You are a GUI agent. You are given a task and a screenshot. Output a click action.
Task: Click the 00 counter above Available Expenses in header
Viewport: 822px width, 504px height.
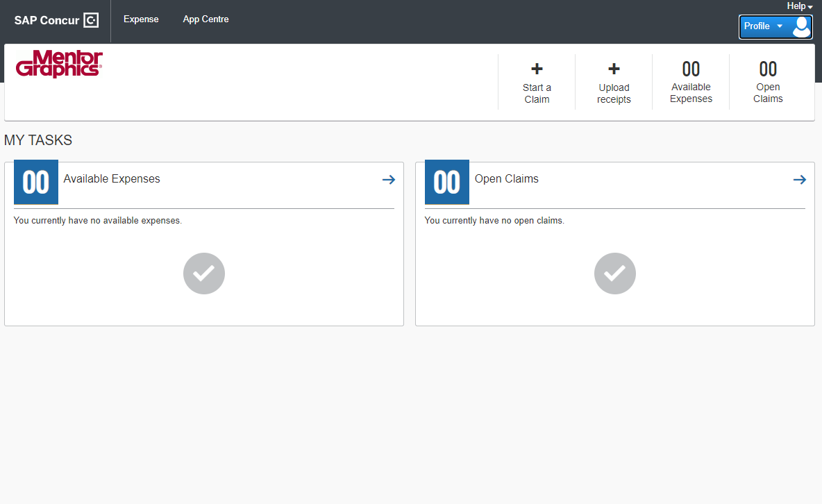691,69
